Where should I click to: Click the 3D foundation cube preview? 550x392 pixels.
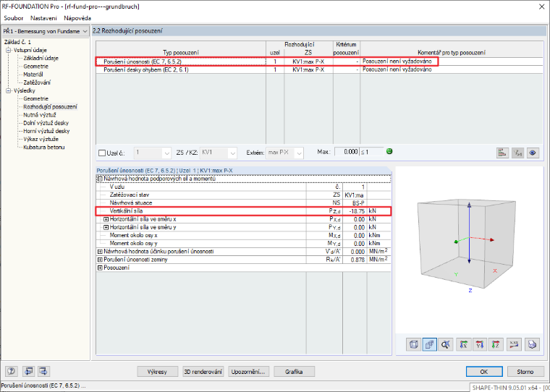pos(467,243)
